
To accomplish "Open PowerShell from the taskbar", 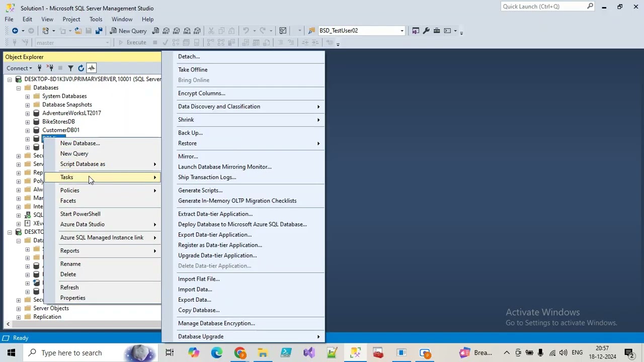I will (x=286, y=352).
